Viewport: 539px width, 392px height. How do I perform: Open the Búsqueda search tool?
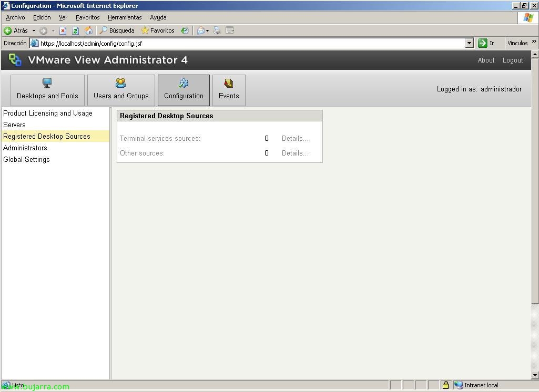tap(117, 30)
